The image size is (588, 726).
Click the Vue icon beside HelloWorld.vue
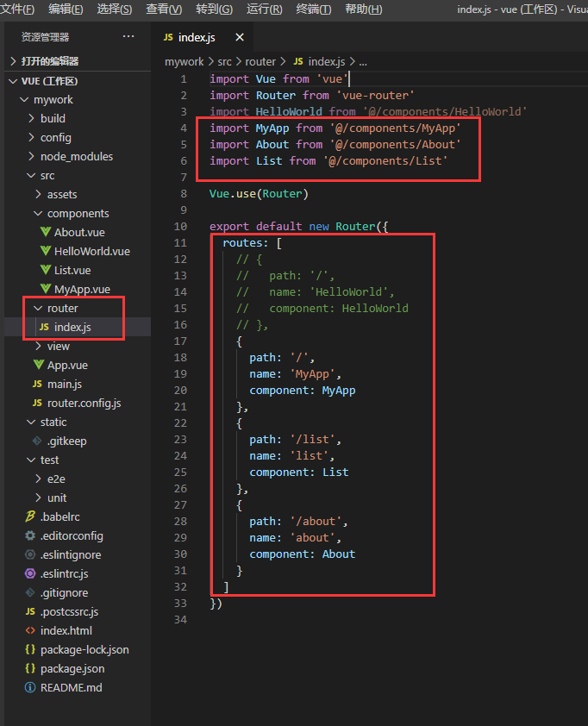[x=46, y=251]
